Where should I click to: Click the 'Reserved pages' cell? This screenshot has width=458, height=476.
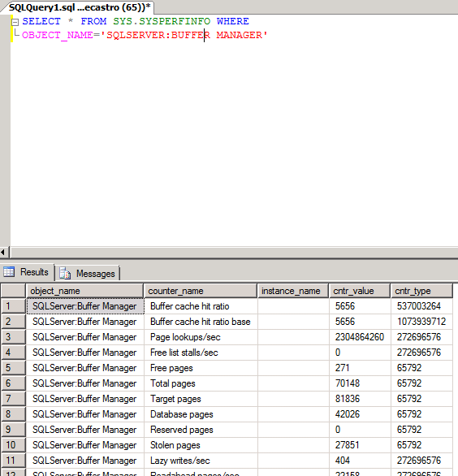(x=201, y=430)
